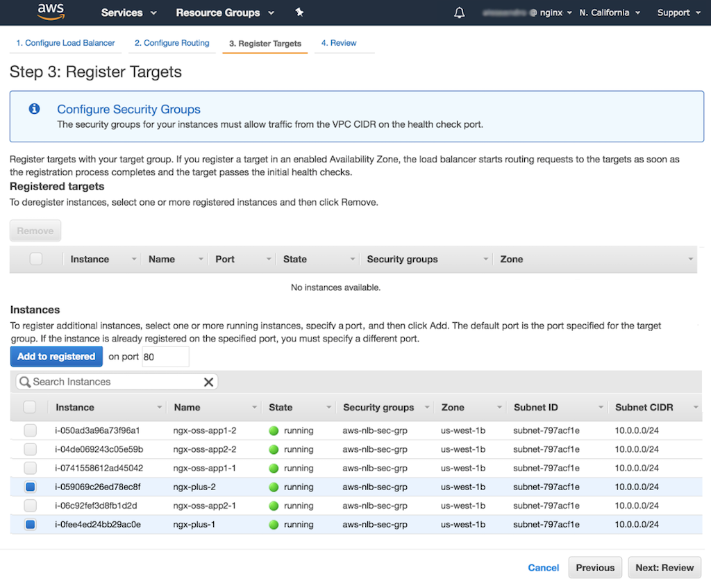Image resolution: width=711 pixels, height=588 pixels.
Task: Click the Cancel link
Action: tap(543, 567)
